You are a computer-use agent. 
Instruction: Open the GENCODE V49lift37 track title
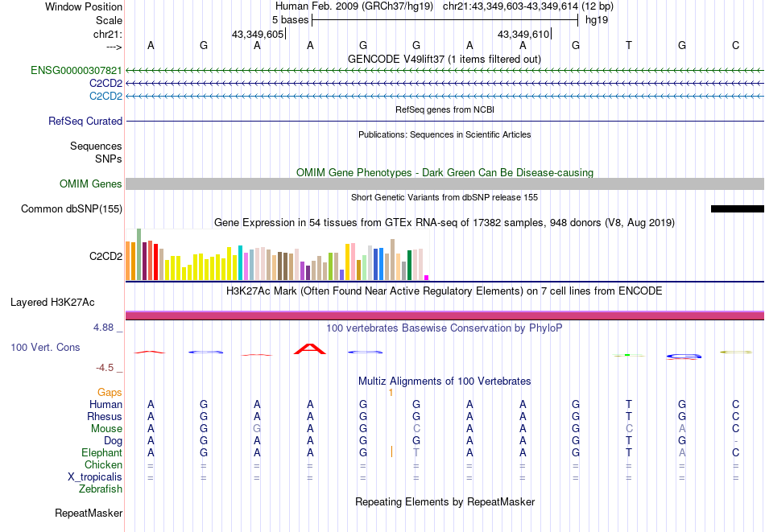point(445,59)
